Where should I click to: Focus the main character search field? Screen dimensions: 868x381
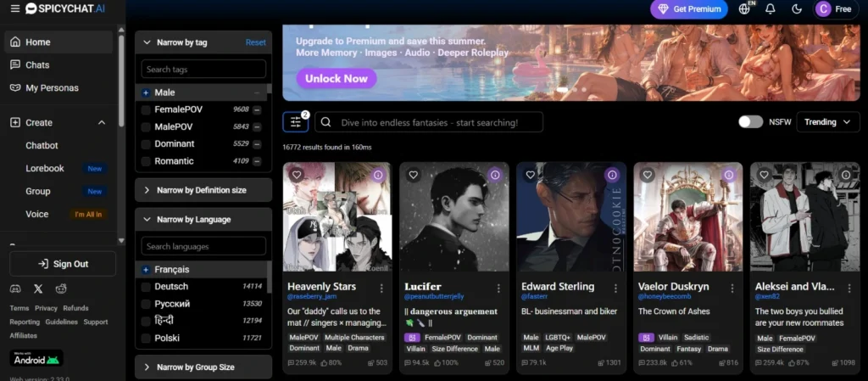point(429,122)
